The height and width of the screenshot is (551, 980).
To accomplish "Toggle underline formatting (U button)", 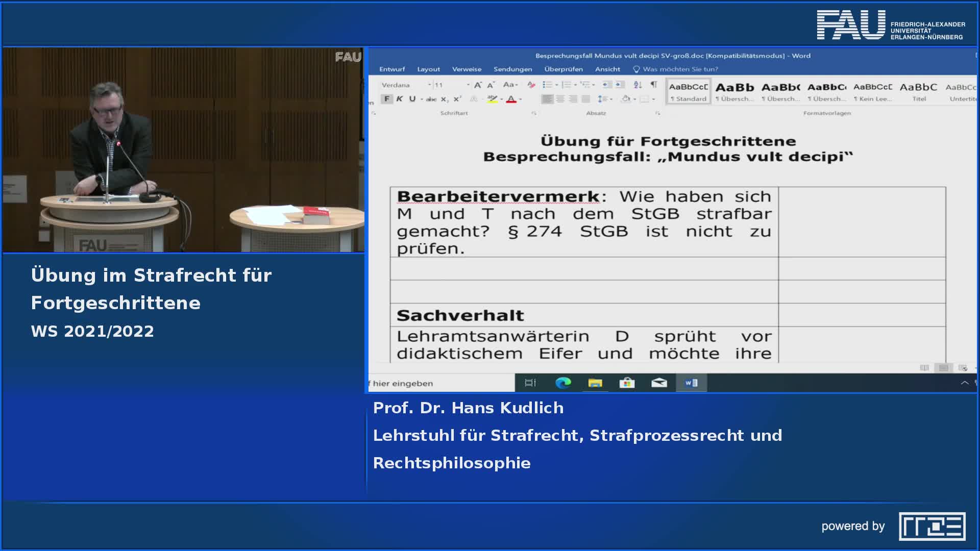I will click(412, 99).
